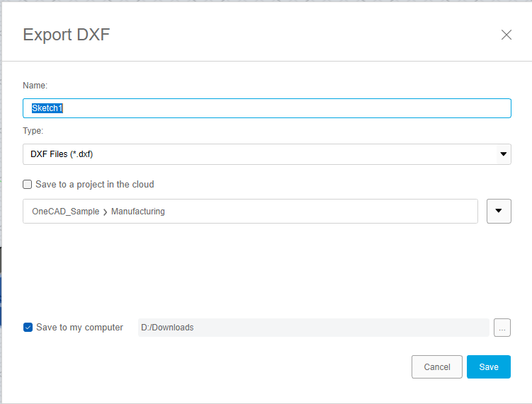Save the DXF file

(x=489, y=367)
